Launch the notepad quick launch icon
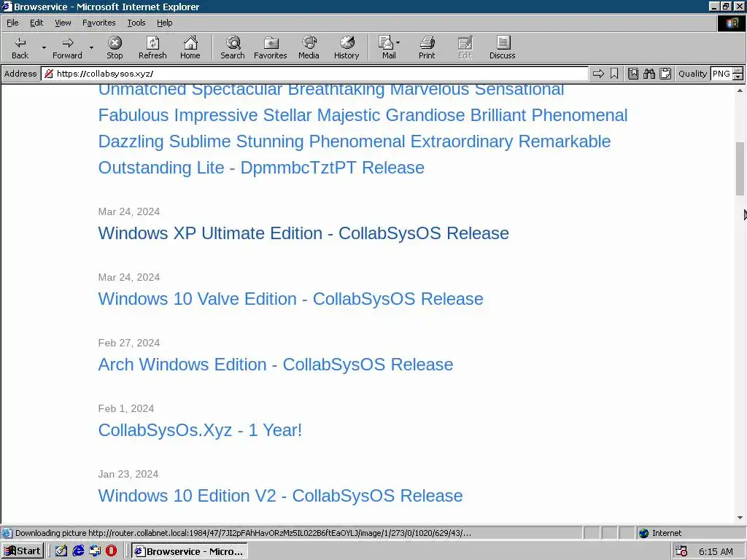This screenshot has width=747, height=560. 61,551
